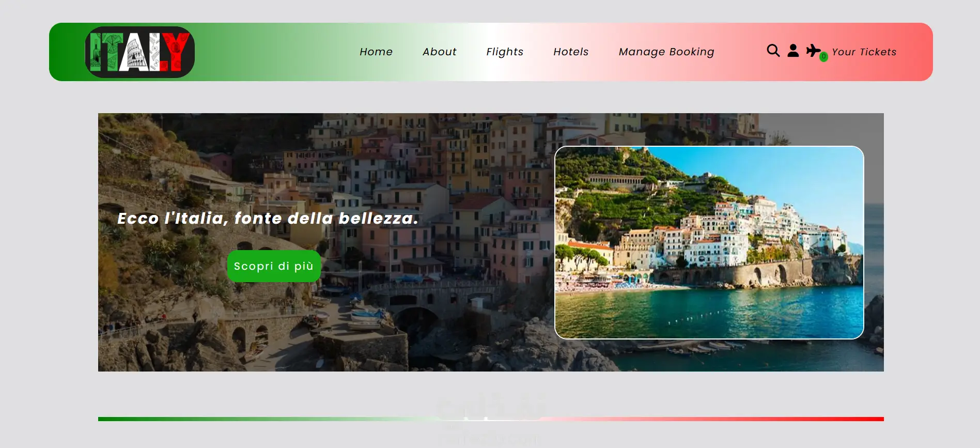Image resolution: width=980 pixels, height=448 pixels.
Task: Click the Your Tickets link
Action: 864,52
